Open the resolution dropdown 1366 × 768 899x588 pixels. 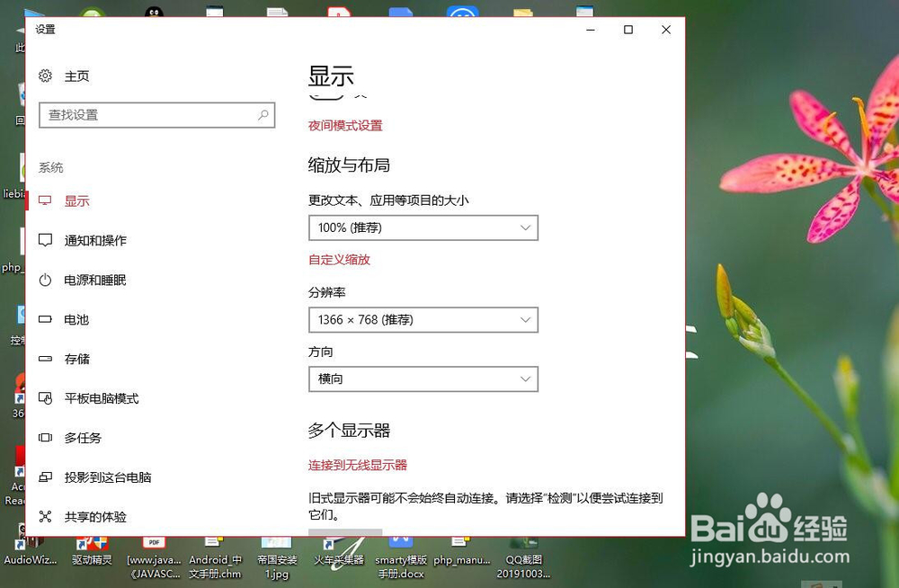pos(423,319)
